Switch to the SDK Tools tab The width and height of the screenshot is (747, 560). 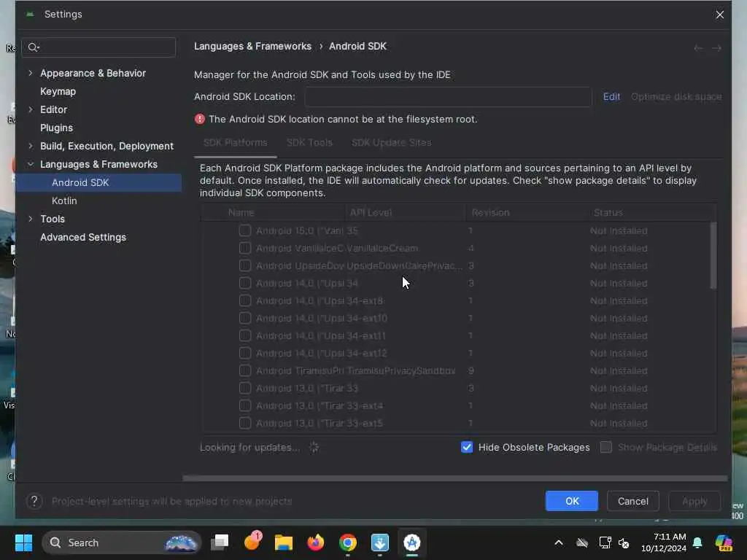[x=309, y=143]
